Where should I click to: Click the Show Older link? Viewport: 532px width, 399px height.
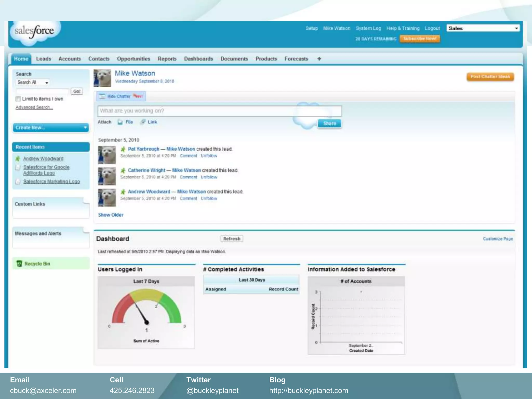[x=111, y=215]
